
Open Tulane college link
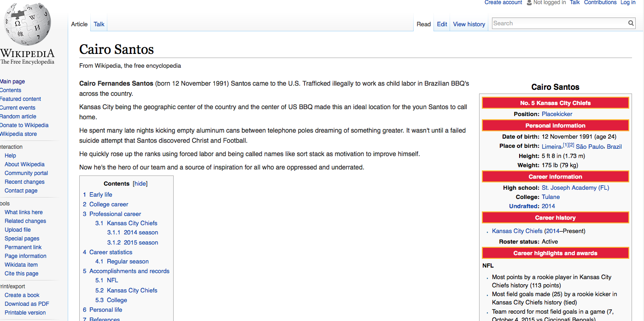tap(551, 197)
